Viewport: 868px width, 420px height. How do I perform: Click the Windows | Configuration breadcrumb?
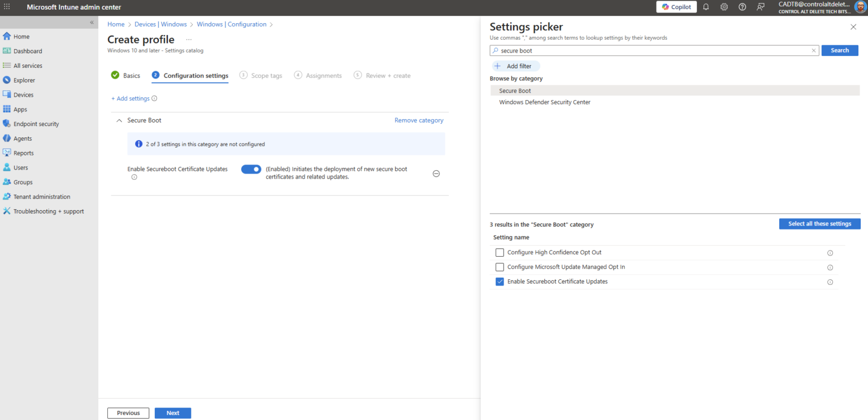[232, 24]
